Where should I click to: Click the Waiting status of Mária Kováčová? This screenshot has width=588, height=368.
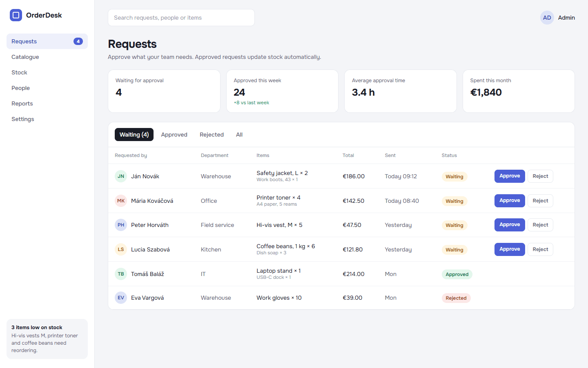click(454, 201)
